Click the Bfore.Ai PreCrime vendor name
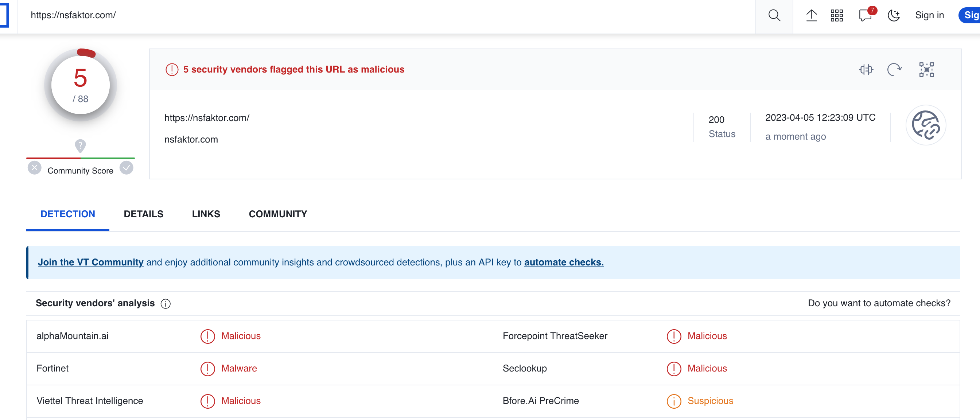The image size is (980, 420). (541, 401)
